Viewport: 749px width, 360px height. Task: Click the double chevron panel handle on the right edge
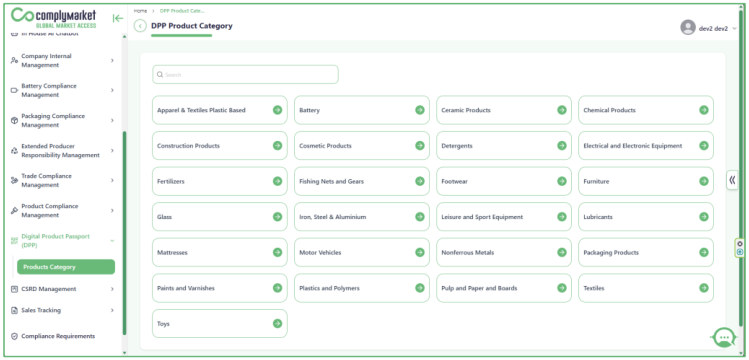(732, 180)
